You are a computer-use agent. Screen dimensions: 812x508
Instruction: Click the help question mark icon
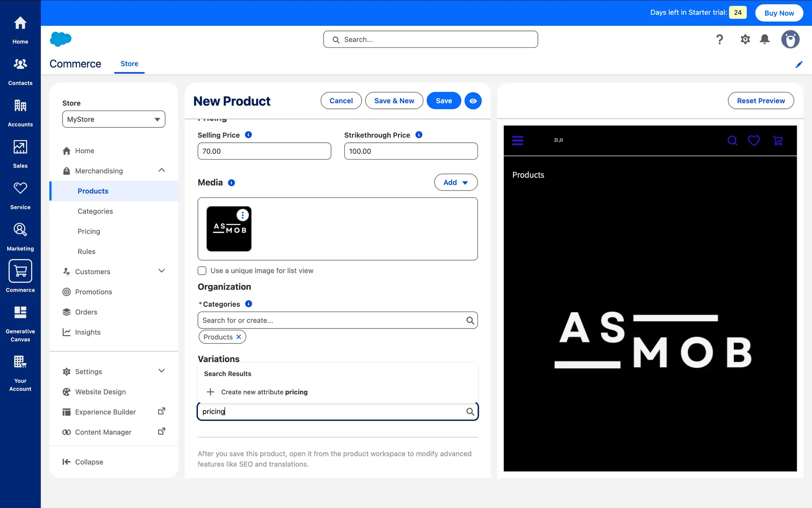click(x=719, y=39)
